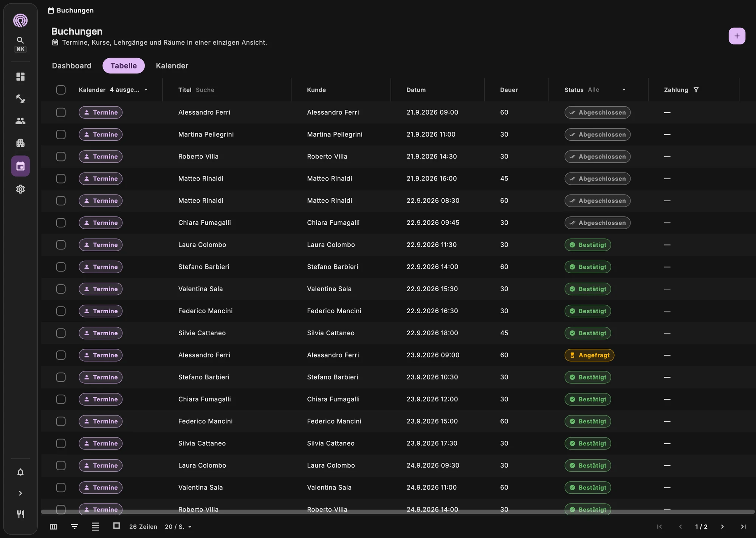Open column visibility icon in footer
Viewport: 756px width, 538px height.
54,527
